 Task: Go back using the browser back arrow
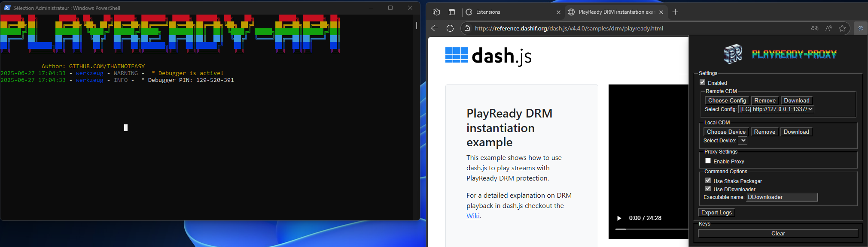[435, 28]
